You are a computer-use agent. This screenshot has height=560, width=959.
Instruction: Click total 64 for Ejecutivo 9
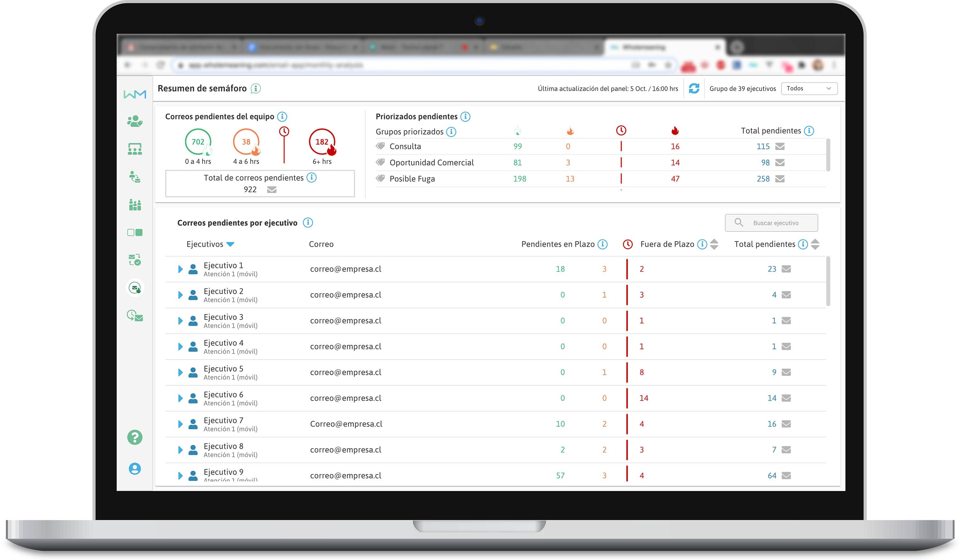[x=771, y=476]
